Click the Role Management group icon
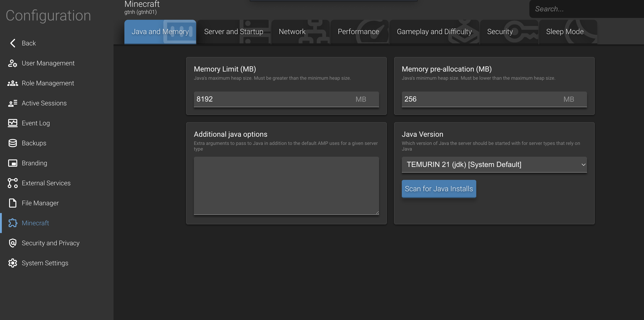 coord(12,83)
